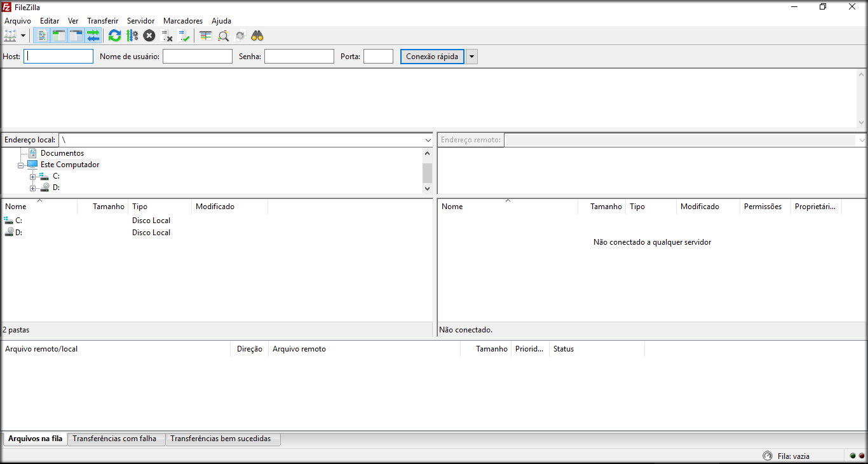Open the local address path dropdown
This screenshot has height=464, width=868.
428,140
